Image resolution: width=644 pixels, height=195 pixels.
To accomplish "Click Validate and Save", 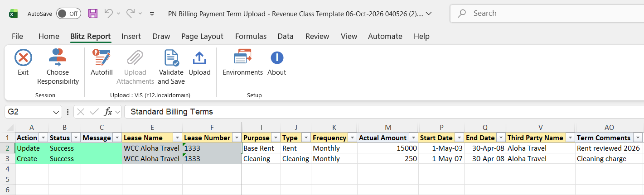I will 171,67.
